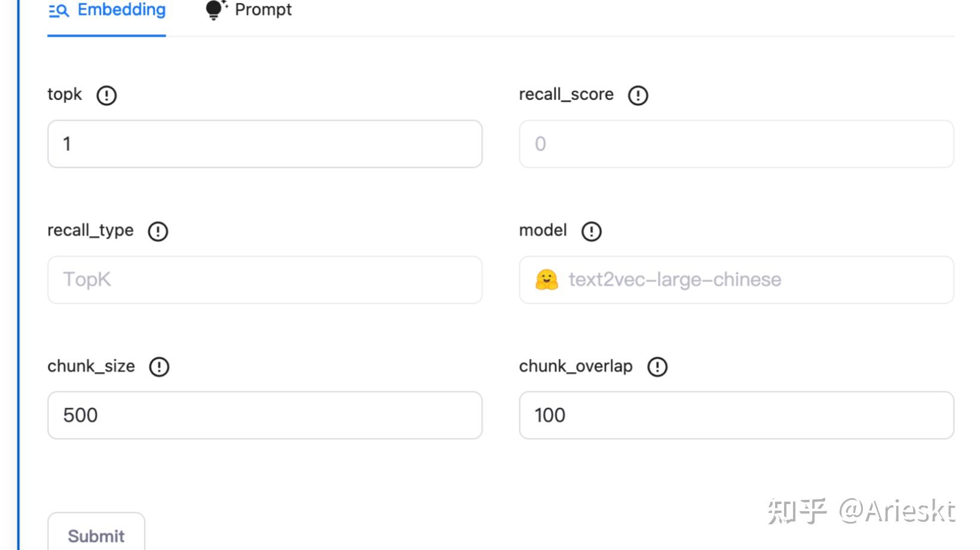Click the info icon beside model
Image resolution: width=980 pixels, height=550 pixels.
pyautogui.click(x=591, y=231)
